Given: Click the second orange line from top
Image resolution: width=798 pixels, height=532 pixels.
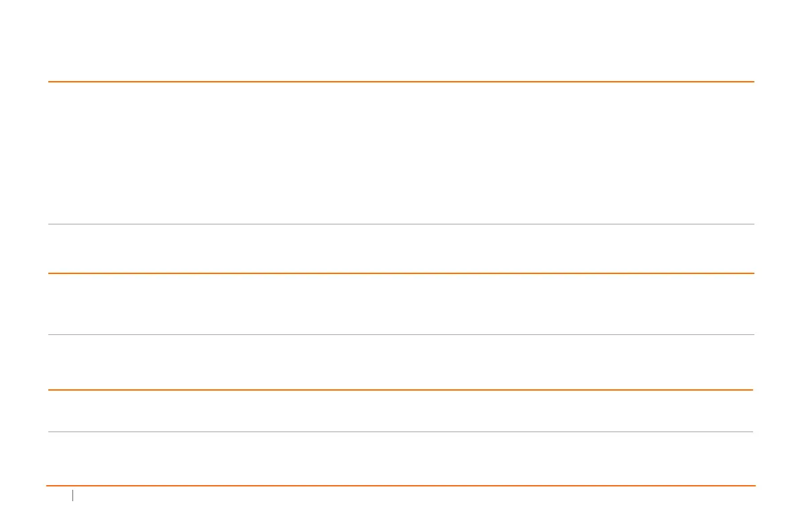Looking at the screenshot, I should pos(401,273).
